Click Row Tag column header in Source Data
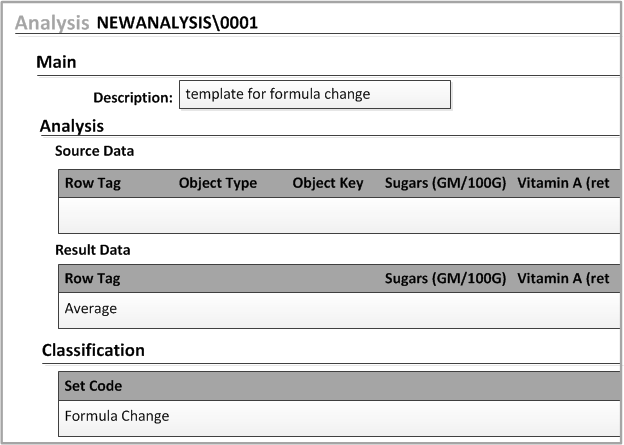624x445 pixels. pyautogui.click(x=92, y=184)
